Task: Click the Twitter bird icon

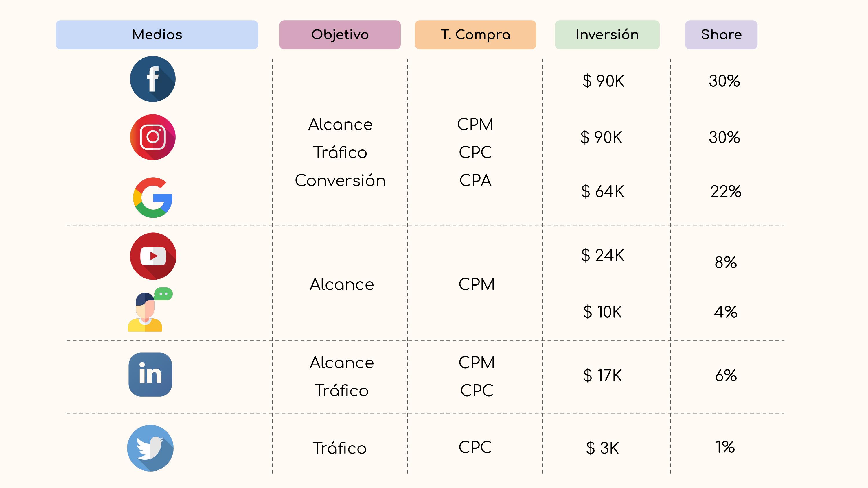Action: [x=150, y=448]
